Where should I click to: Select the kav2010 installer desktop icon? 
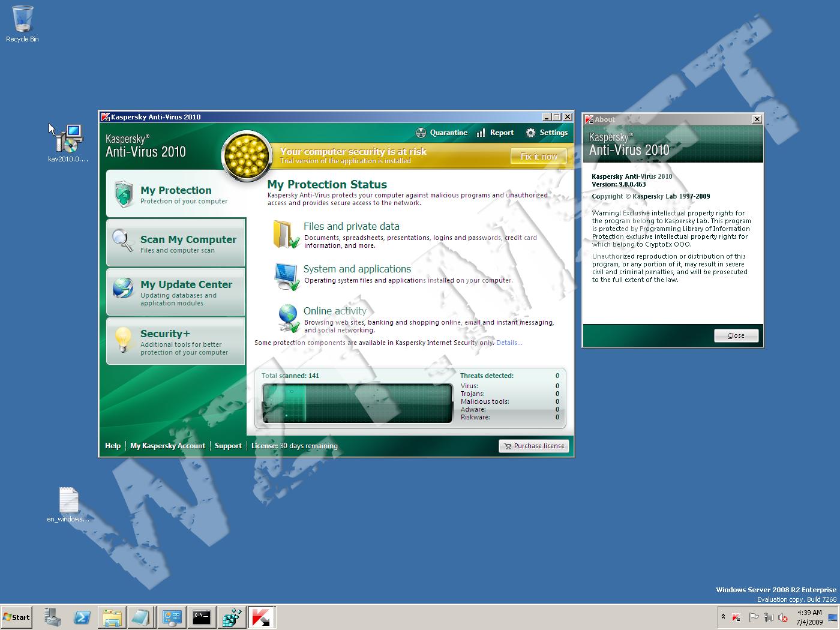[68, 143]
